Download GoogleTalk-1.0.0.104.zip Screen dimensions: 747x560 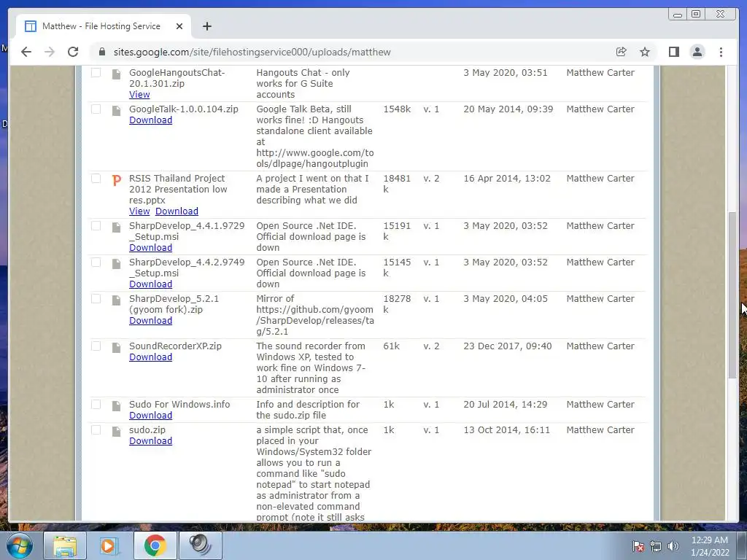[150, 120]
